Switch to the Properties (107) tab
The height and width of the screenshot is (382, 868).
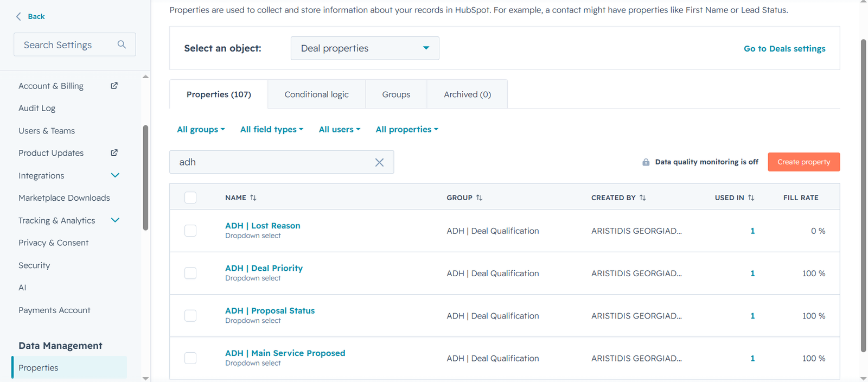219,94
